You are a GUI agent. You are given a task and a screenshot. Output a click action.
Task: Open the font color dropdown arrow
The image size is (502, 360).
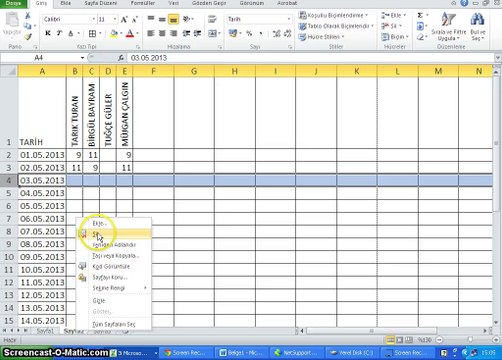point(137,33)
